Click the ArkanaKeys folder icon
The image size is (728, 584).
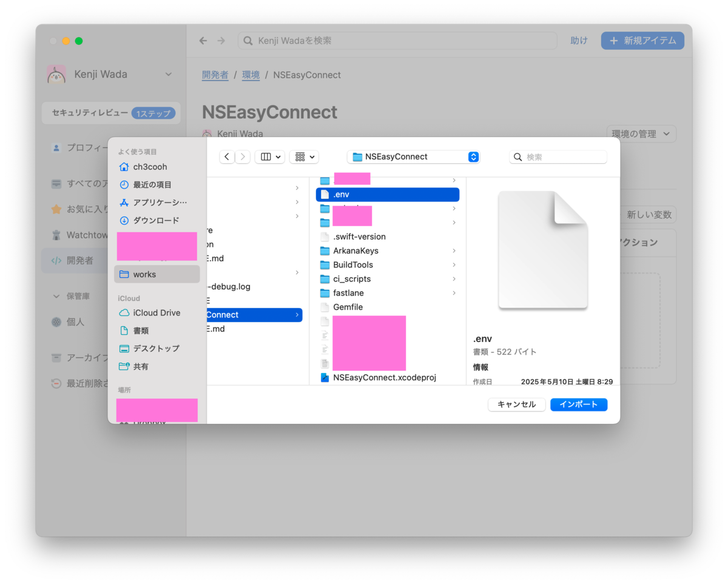[325, 250]
